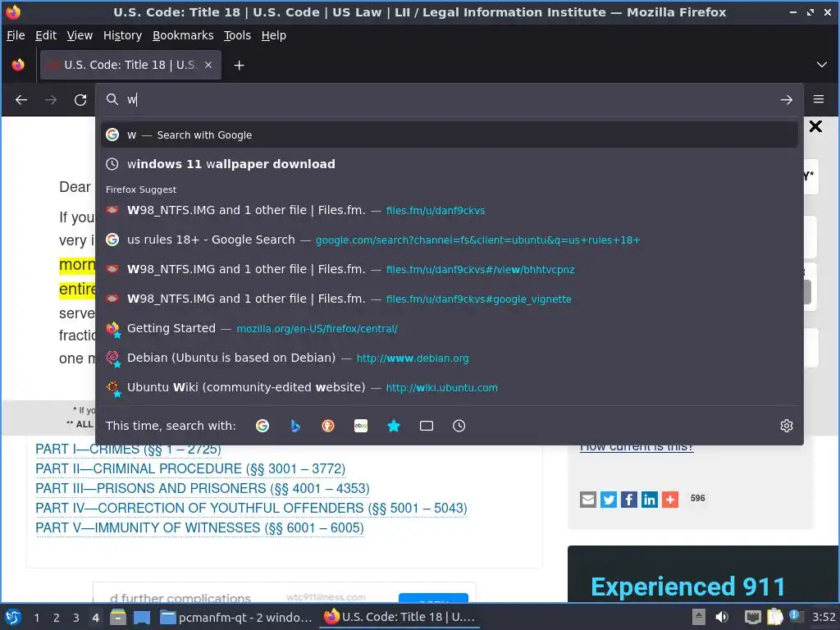
Task: Open Part III—Prisons and Prisoners link
Action: tap(202, 489)
